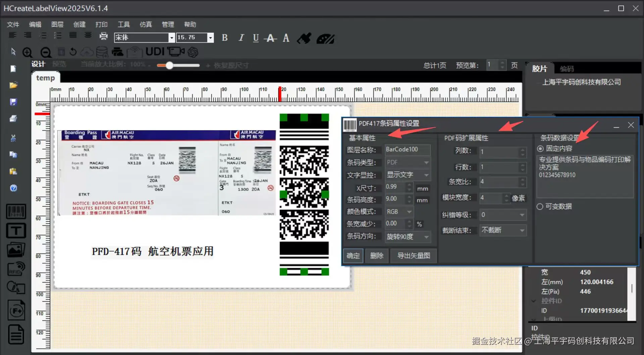This screenshot has height=355, width=644.
Task: Confirm barcode settings with 确定
Action: click(x=353, y=256)
